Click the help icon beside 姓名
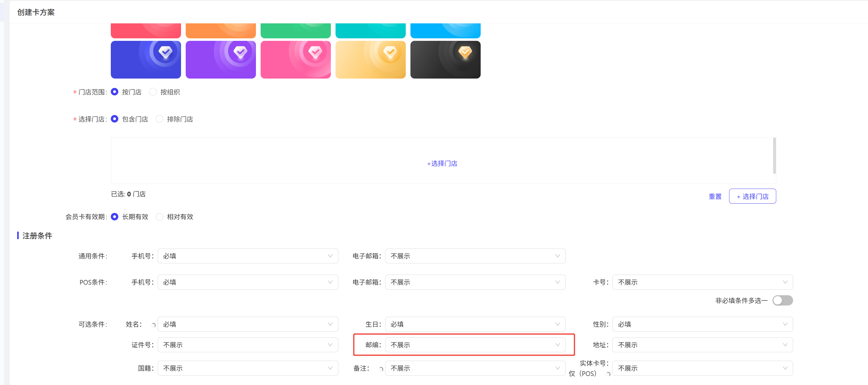Screen dimensions: 868x385 [153, 325]
